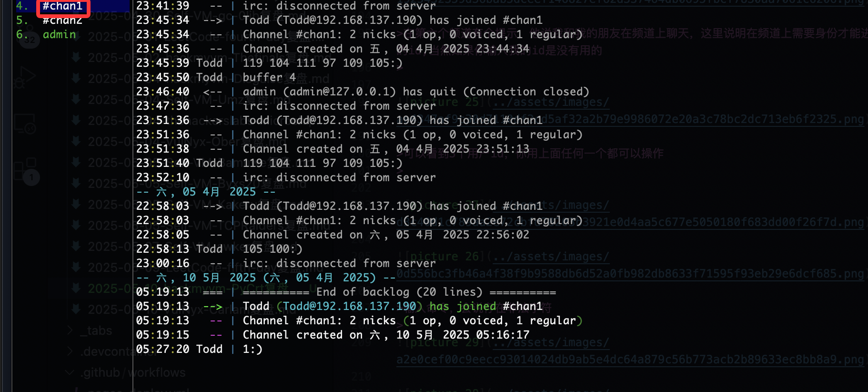Screen dimensions: 868x392
Task: Click admin has quit (Connection closed) line
Action: tap(416, 92)
